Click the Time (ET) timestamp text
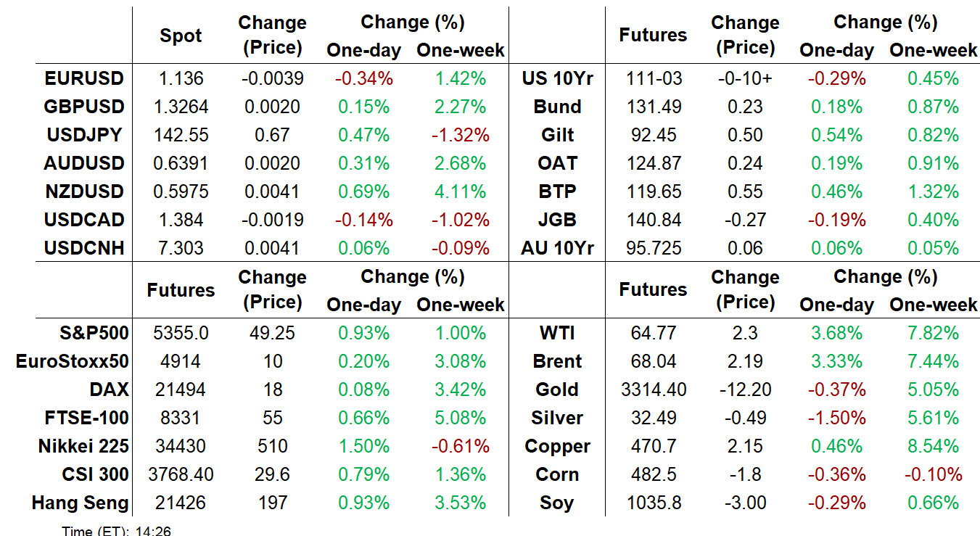The image size is (980, 536). click(x=116, y=531)
